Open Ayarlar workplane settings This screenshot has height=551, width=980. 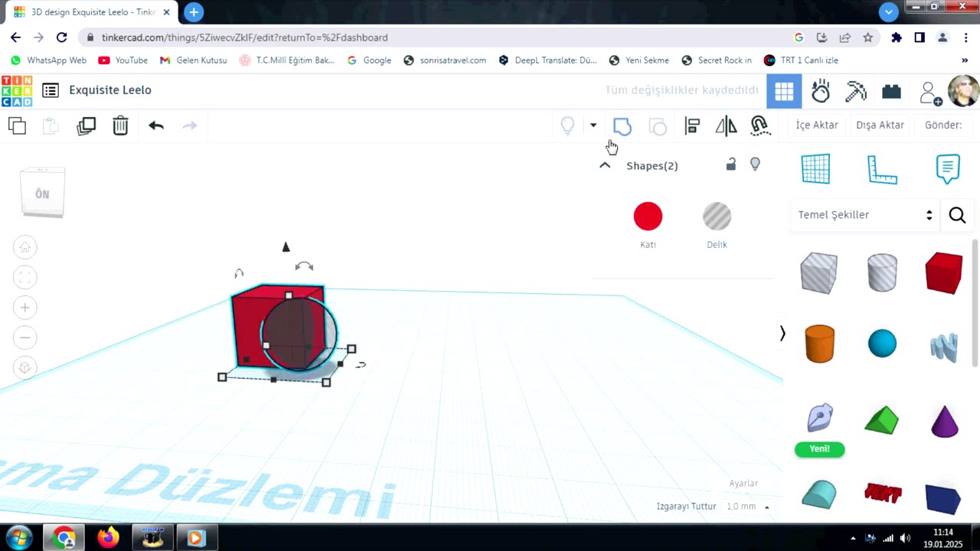[743, 484]
